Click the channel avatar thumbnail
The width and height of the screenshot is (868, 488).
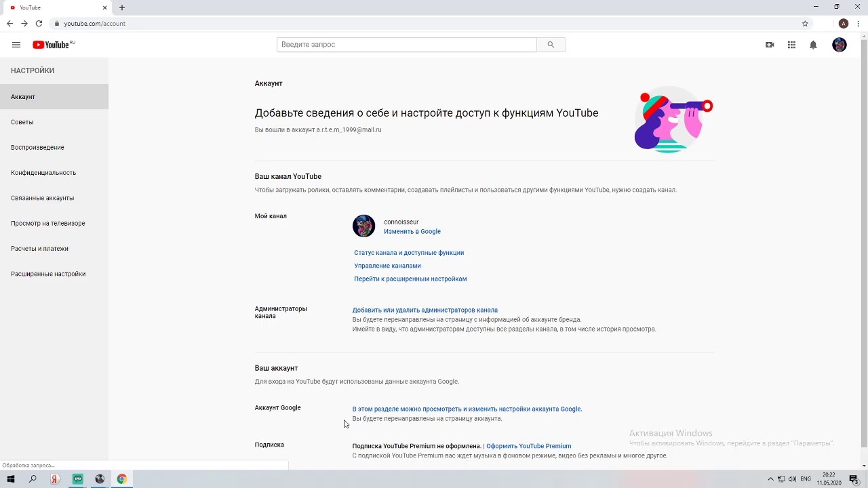363,226
